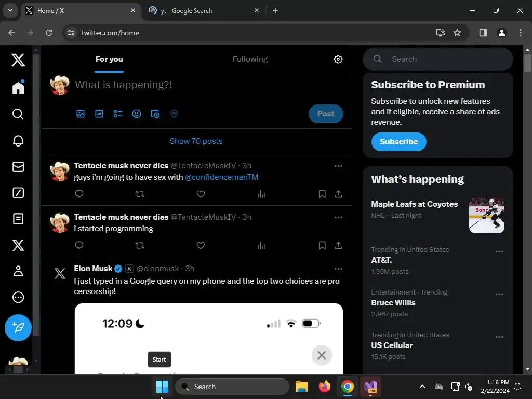Open Premium via the sidebar X icon
The height and width of the screenshot is (399, 532).
pos(18,245)
